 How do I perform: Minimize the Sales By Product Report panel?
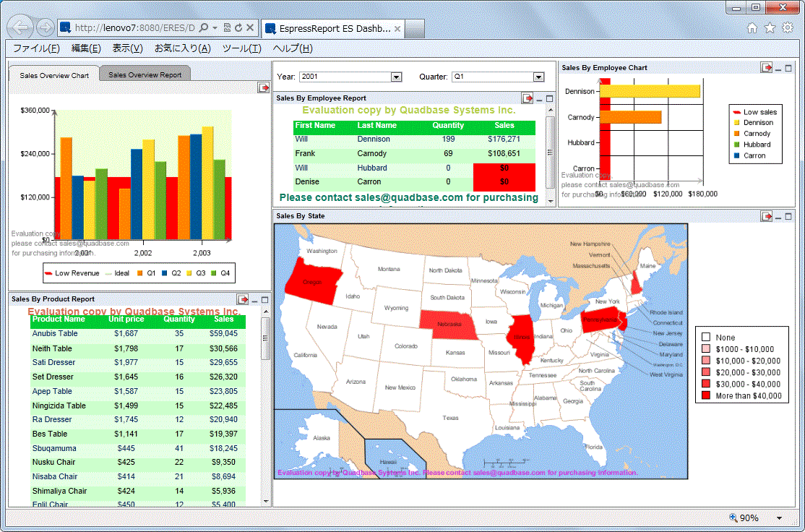coord(254,300)
